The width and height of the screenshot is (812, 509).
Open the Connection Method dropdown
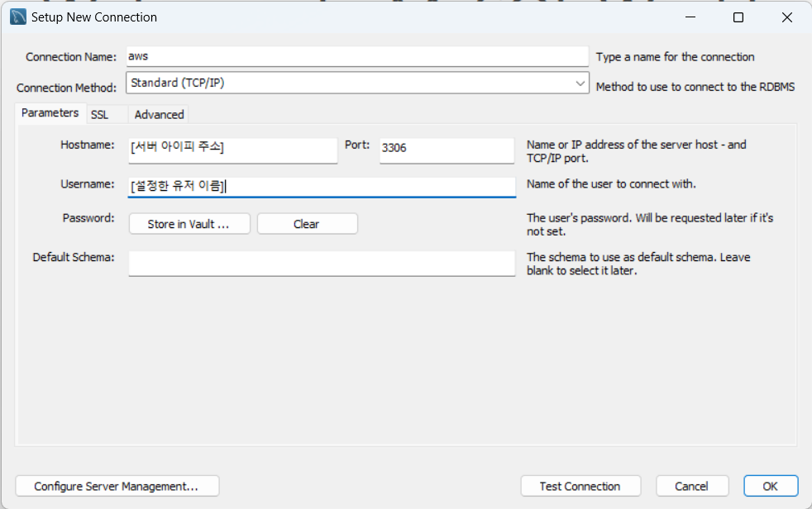coord(356,85)
